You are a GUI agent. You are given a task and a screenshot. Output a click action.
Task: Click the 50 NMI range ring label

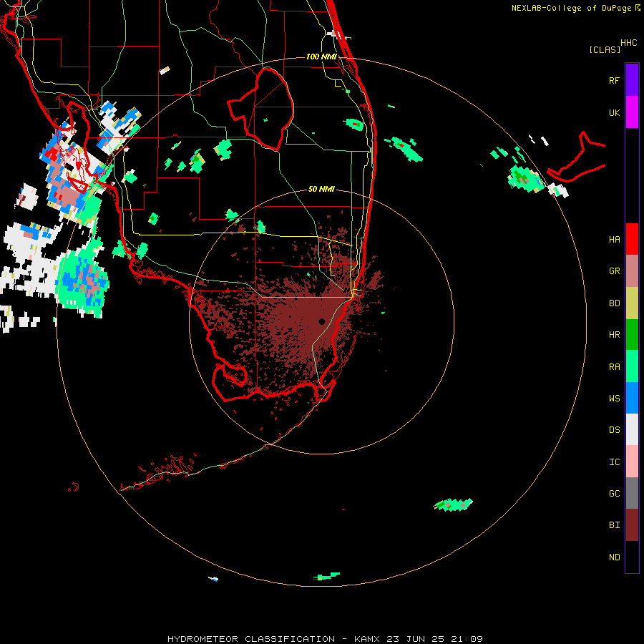(x=321, y=189)
